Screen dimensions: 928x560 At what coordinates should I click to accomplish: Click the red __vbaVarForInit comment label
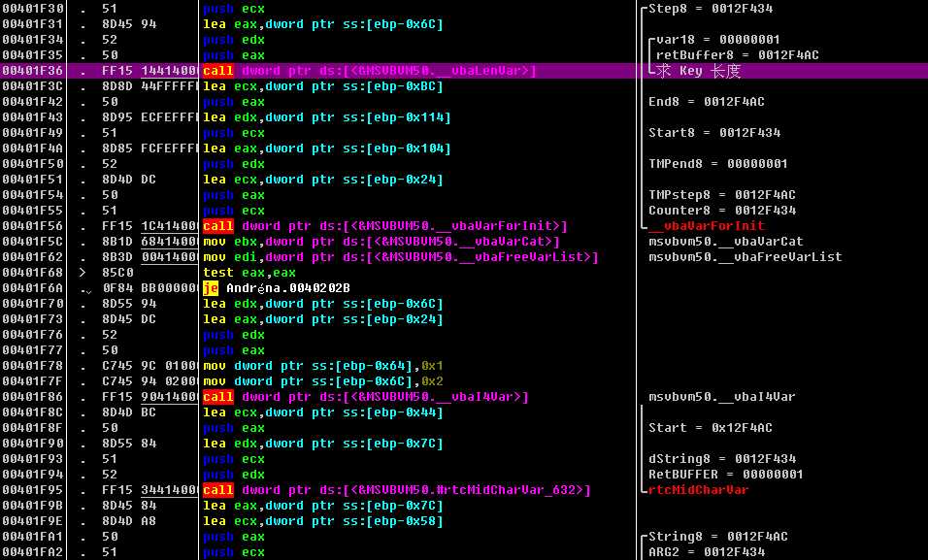click(707, 226)
